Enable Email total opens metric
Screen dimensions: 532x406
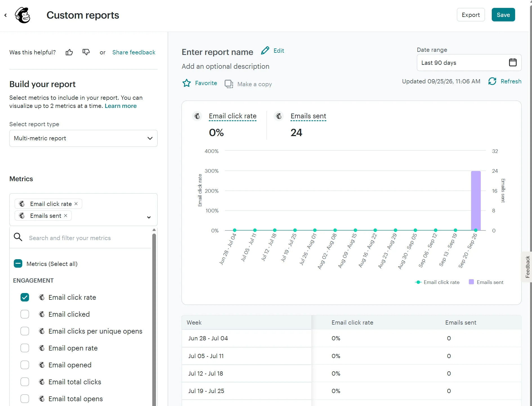click(25, 399)
